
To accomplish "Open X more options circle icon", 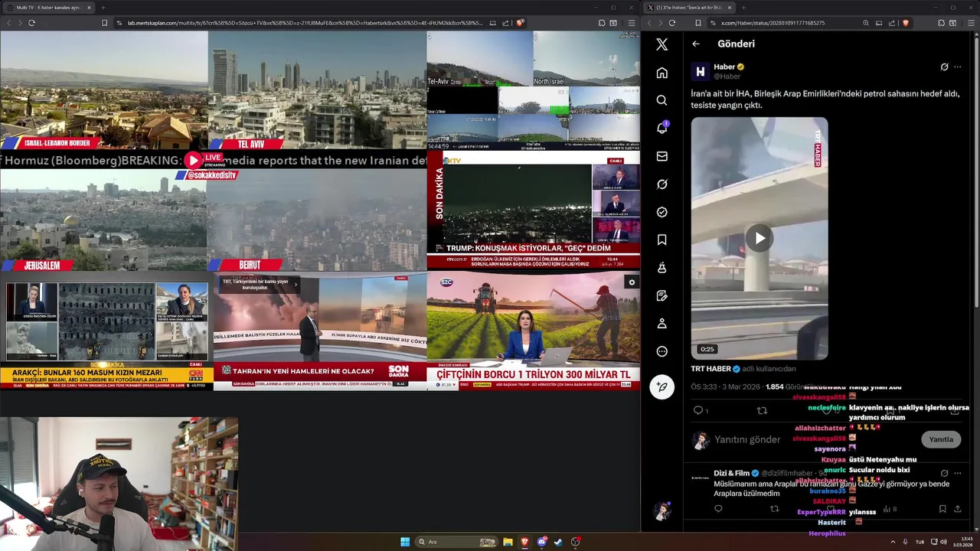I will click(662, 351).
